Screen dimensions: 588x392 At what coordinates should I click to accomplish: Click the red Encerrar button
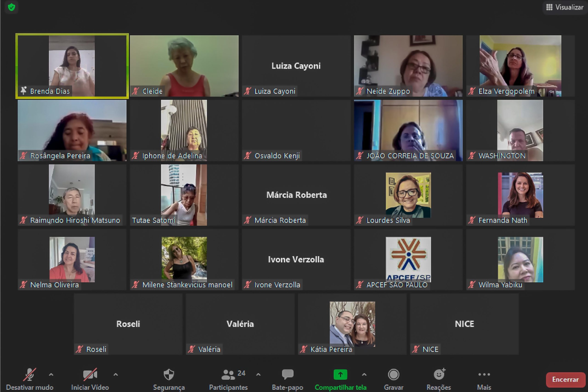[x=565, y=379]
